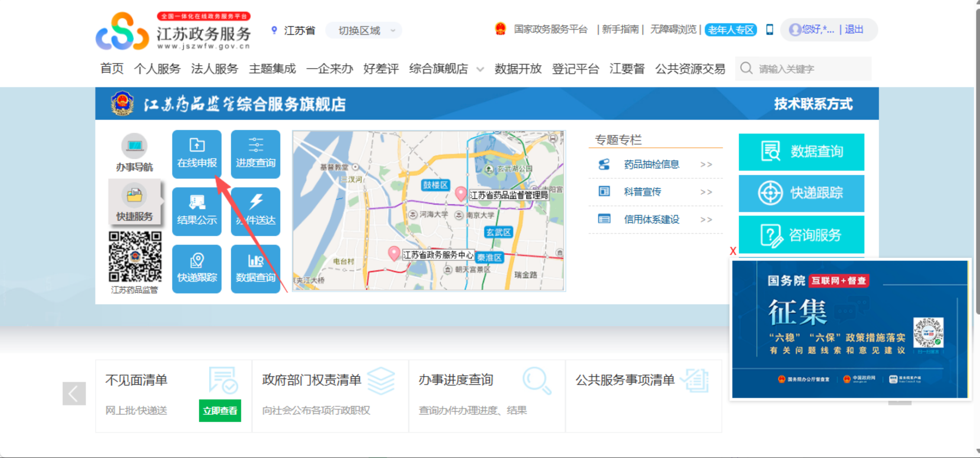The height and width of the screenshot is (458, 980).
Task: Open the 在线申报 tile
Action: coord(197,154)
